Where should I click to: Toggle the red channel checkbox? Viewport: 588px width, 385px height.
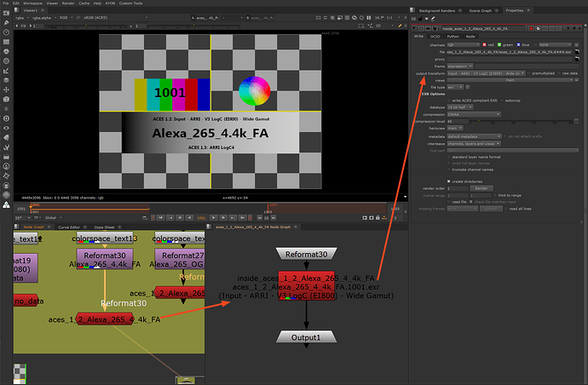(486, 44)
